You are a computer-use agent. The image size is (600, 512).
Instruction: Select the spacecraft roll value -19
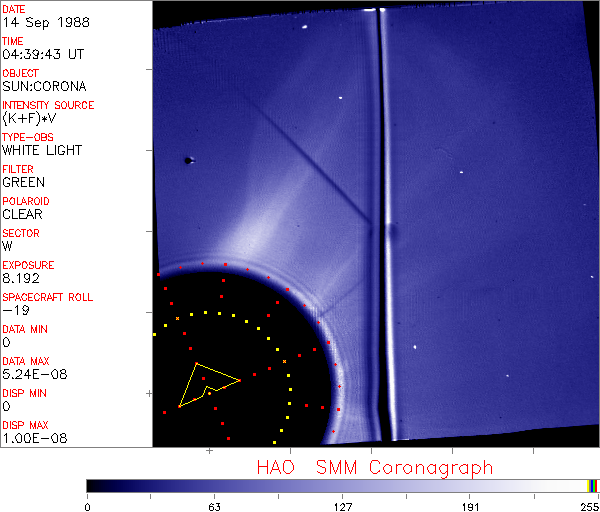pyautogui.click(x=16, y=310)
